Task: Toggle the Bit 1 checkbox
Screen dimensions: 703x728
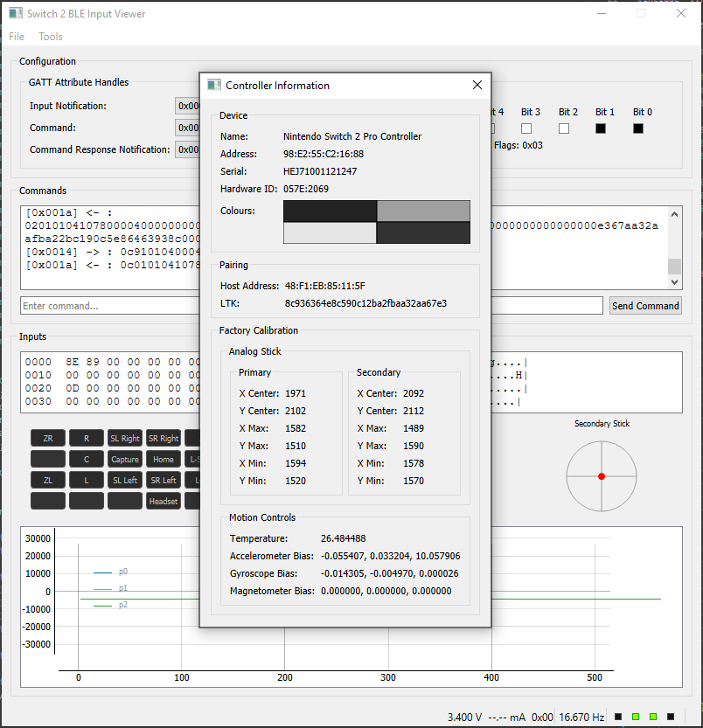Action: [x=601, y=128]
